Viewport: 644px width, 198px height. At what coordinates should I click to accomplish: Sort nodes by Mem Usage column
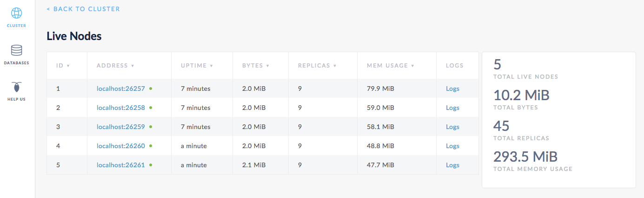click(x=387, y=66)
